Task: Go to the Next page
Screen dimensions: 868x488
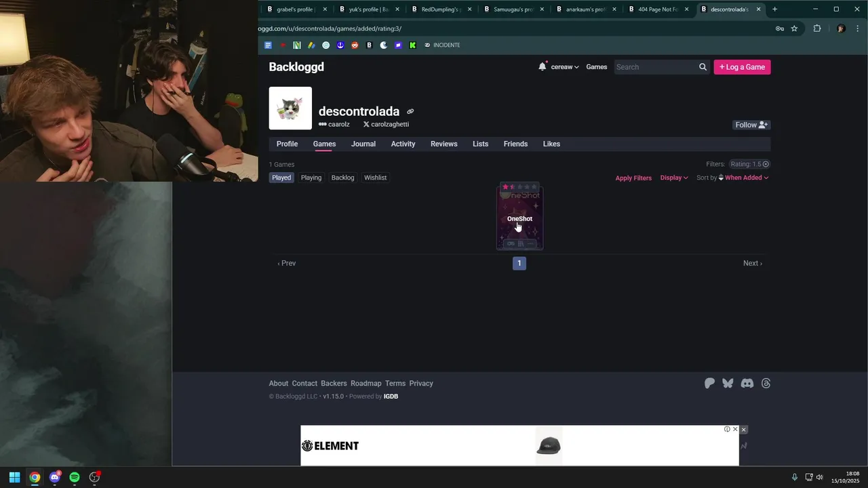Action: coord(753,263)
